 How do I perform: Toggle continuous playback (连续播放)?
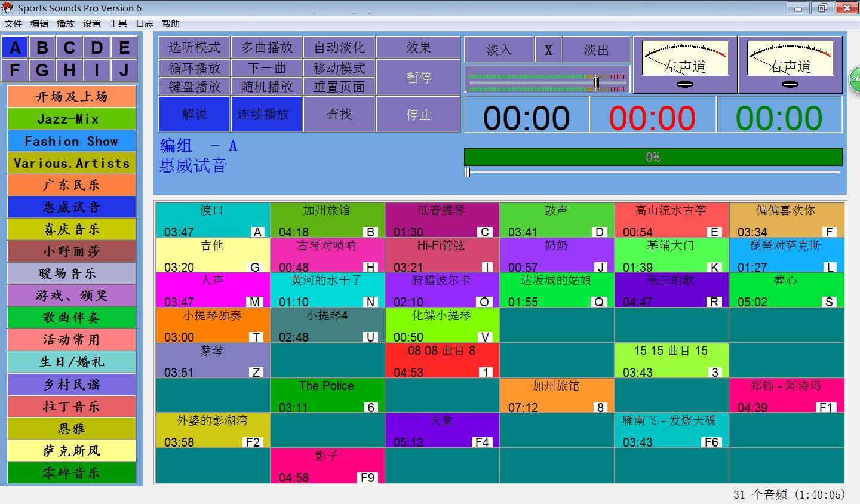(266, 114)
